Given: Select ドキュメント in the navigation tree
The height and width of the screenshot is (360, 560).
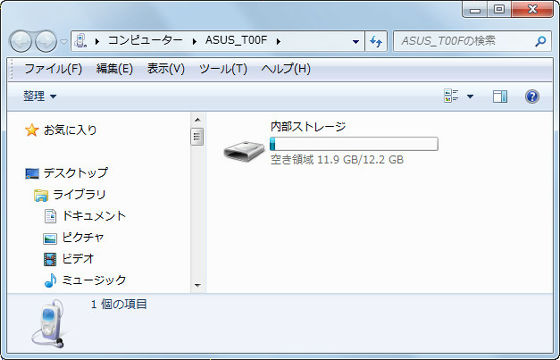Looking at the screenshot, I should [x=94, y=216].
